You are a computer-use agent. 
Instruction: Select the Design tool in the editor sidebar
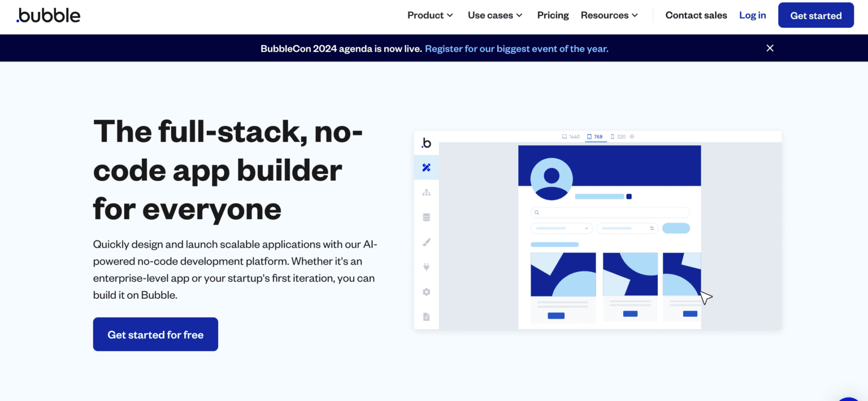[x=426, y=167]
